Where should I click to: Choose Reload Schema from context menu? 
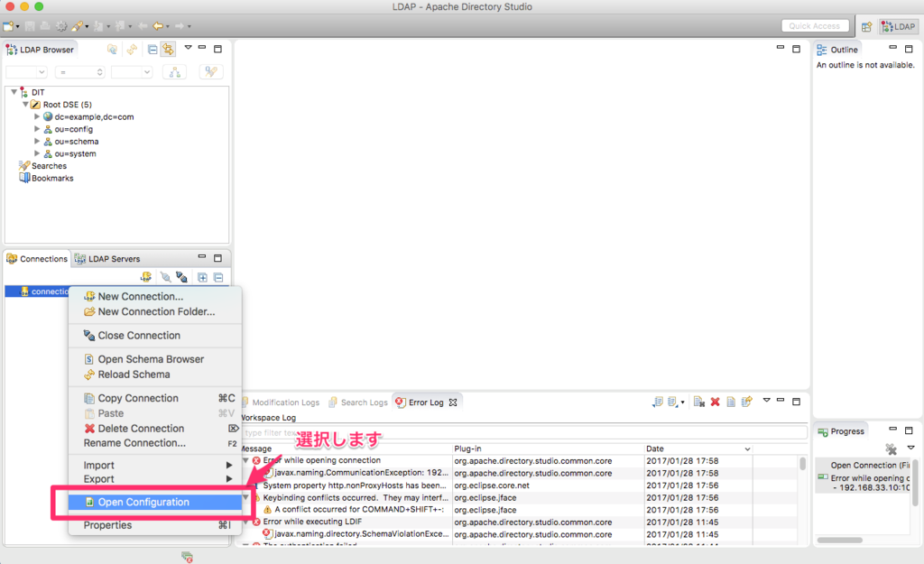tap(155, 374)
